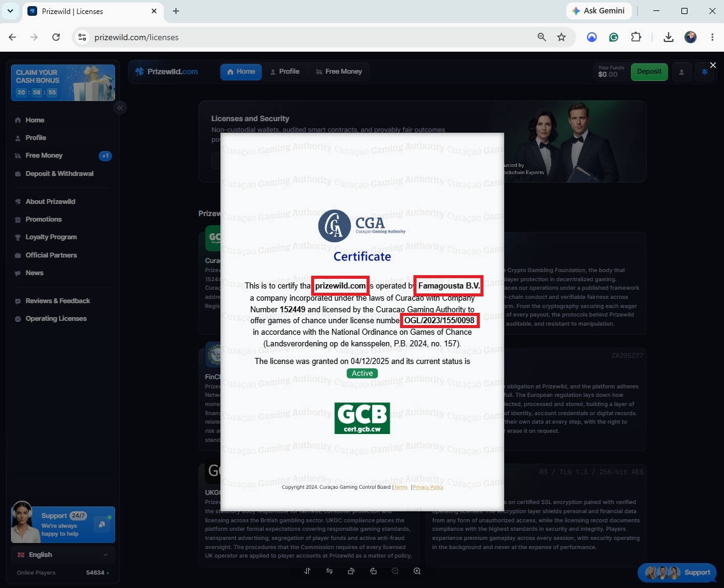Go forward in browser history
Screen dimensions: 724x588
tap(33, 37)
